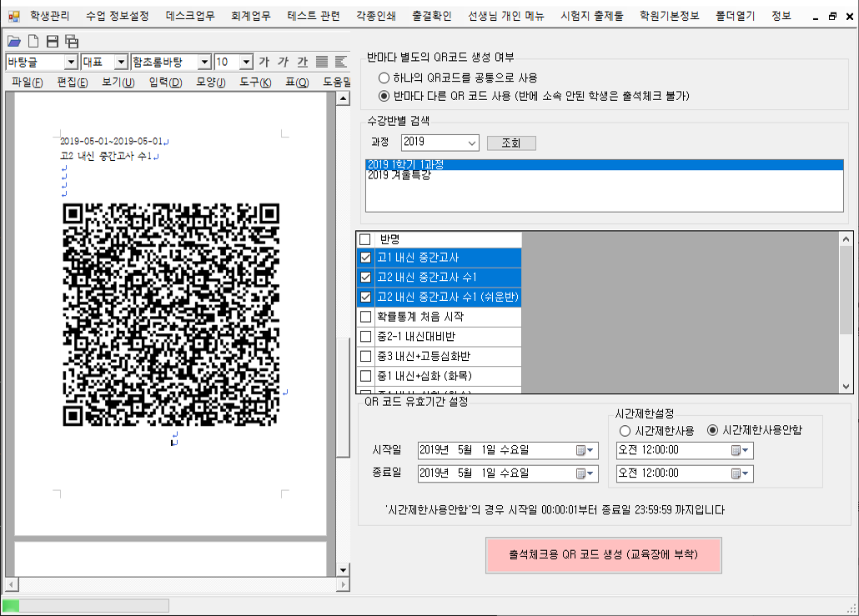Image resolution: width=859 pixels, height=616 pixels.
Task: Select 시간제한사용안함 radio button
Action: [712, 430]
